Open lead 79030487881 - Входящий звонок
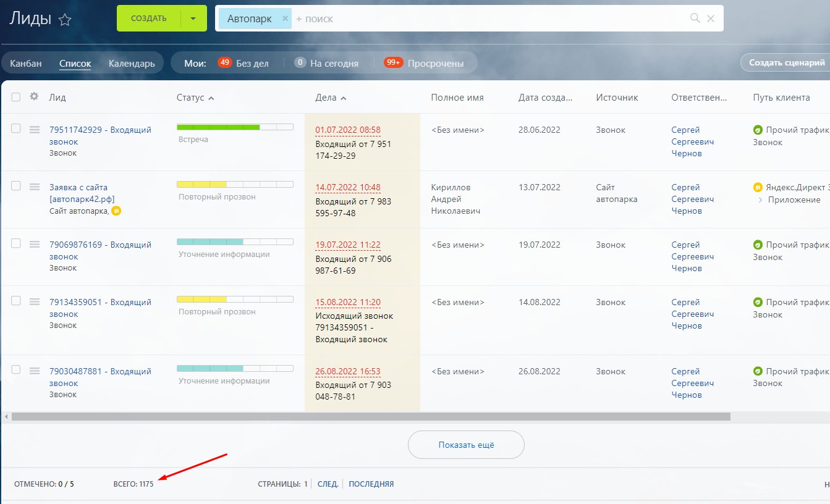Screen dimensions: 830x504 tap(100, 377)
